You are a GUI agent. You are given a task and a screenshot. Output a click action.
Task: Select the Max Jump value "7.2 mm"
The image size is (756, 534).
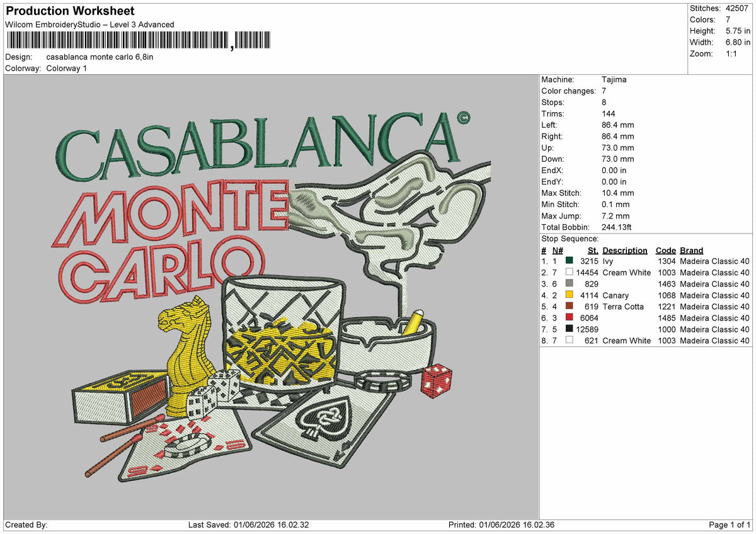coord(616,215)
